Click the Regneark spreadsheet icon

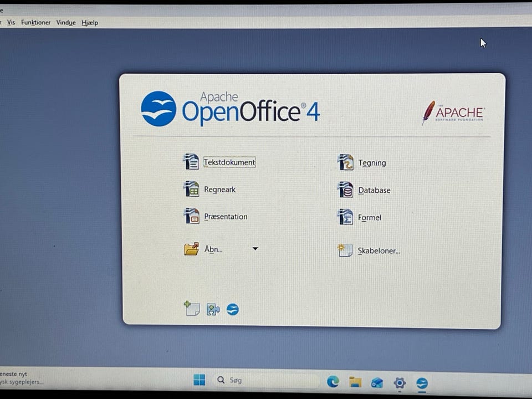point(191,188)
